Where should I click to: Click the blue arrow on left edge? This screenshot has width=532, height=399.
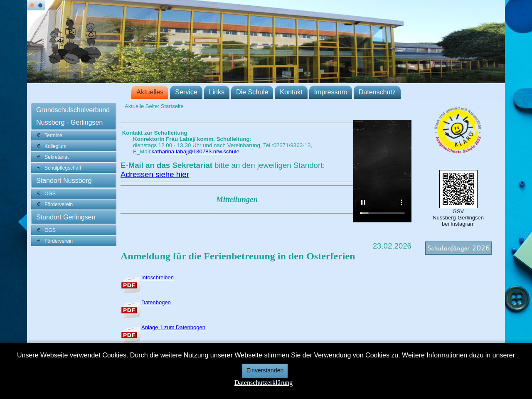pyautogui.click(x=22, y=222)
